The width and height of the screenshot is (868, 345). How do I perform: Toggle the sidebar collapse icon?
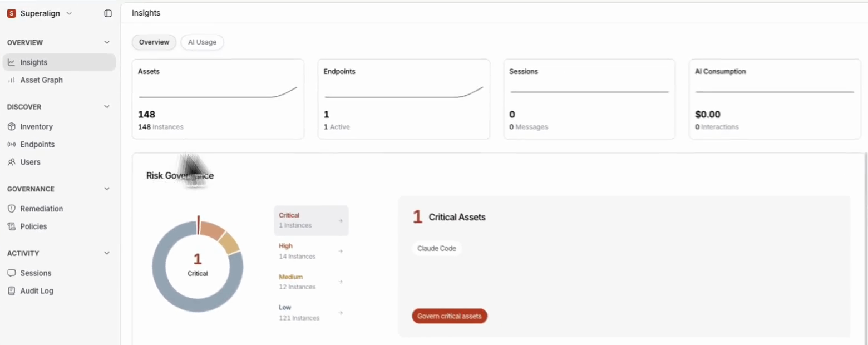[x=108, y=13]
